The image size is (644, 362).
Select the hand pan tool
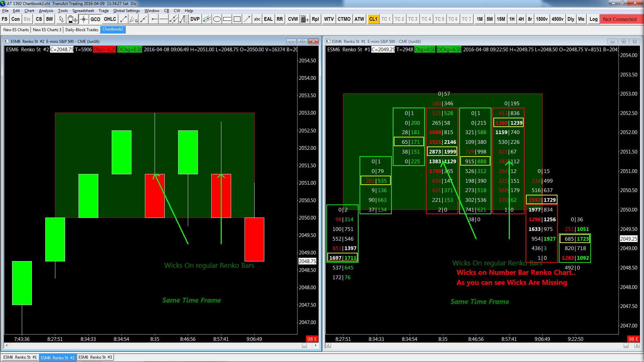(x=72, y=19)
